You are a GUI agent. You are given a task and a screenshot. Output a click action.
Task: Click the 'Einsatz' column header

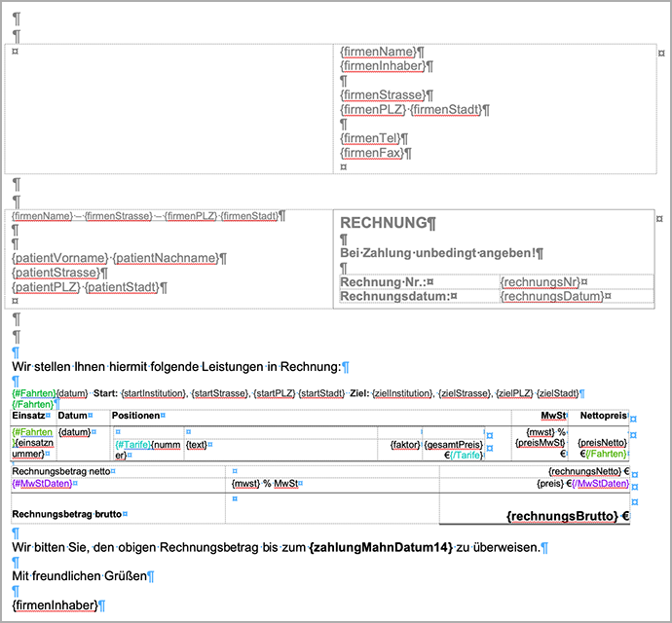tap(28, 416)
